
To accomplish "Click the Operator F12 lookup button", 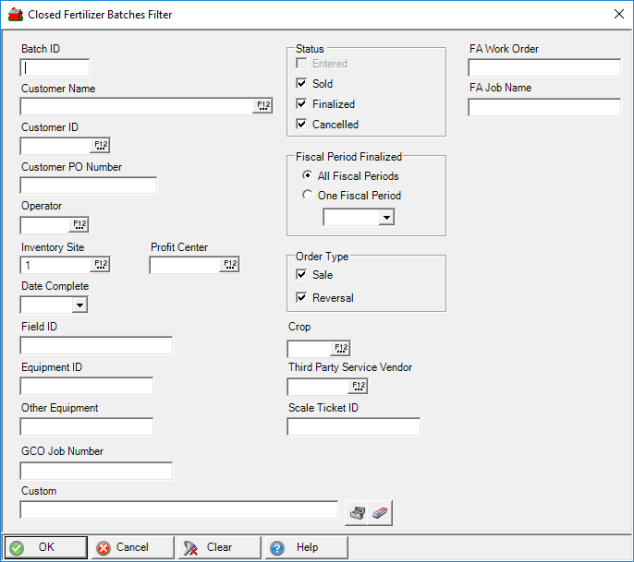I will point(79,225).
